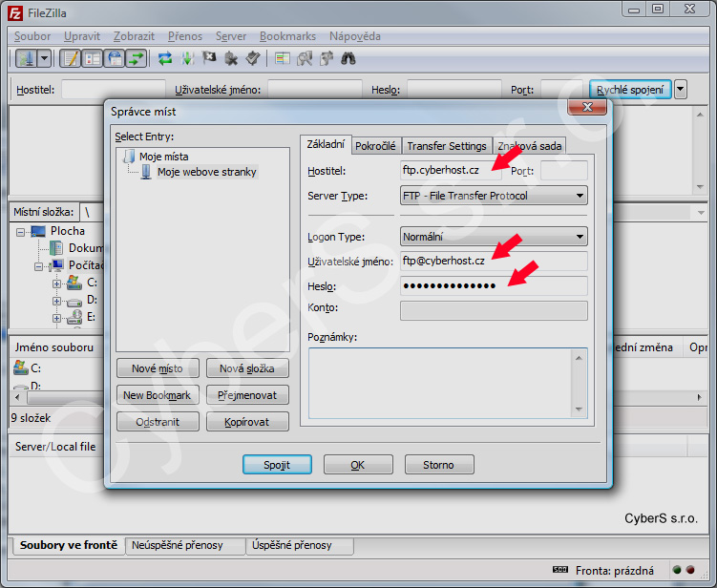Expand the D: drive tree node
Viewport: 717px width, 588px height.
coord(56,301)
